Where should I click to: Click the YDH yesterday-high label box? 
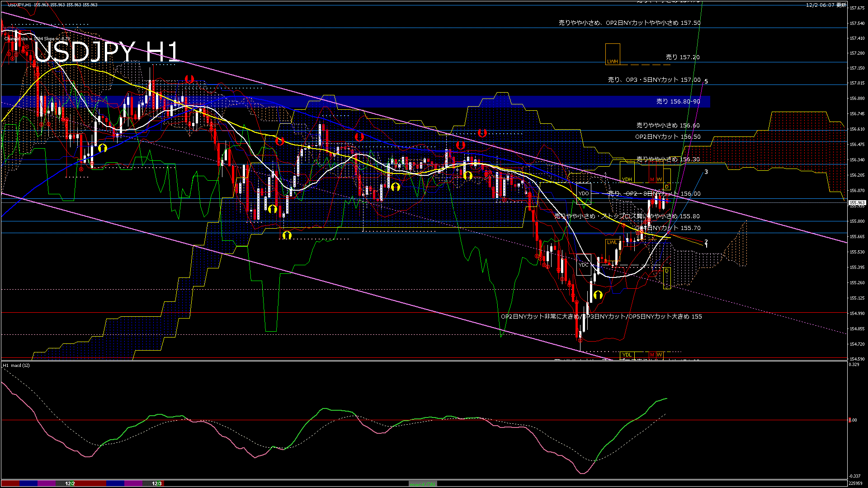coord(627,179)
